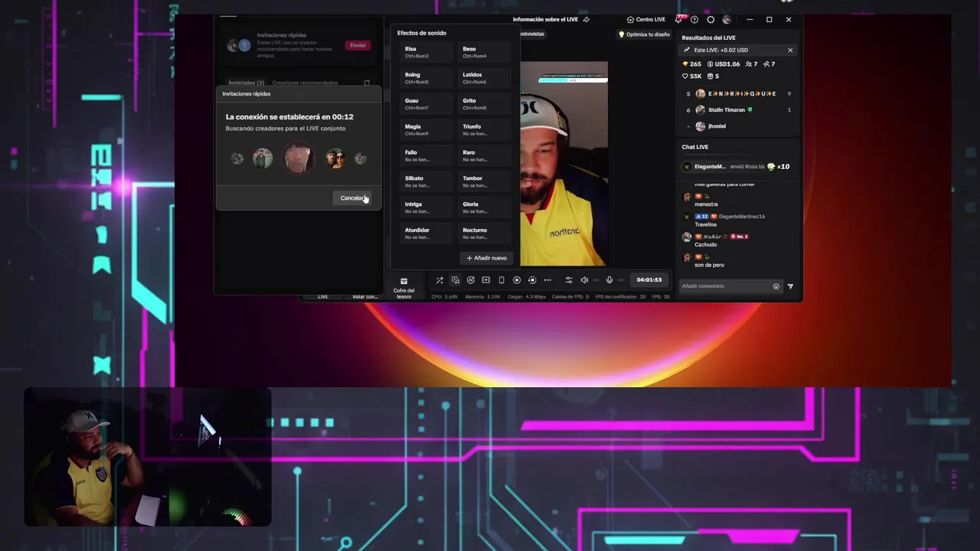Viewport: 980px width, 551px height.
Task: Click the live stream timer 04:01:53
Action: pos(649,280)
